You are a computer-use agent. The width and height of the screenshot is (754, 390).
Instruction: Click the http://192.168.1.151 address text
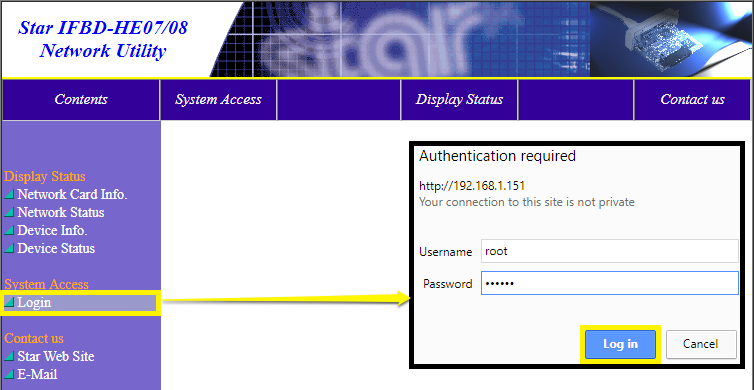click(x=472, y=186)
